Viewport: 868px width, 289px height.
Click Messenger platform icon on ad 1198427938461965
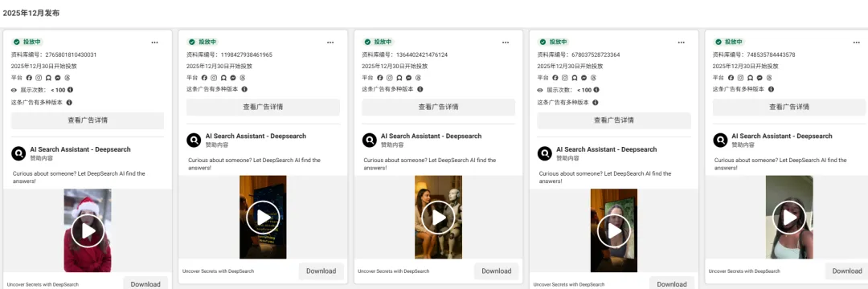pos(233,78)
